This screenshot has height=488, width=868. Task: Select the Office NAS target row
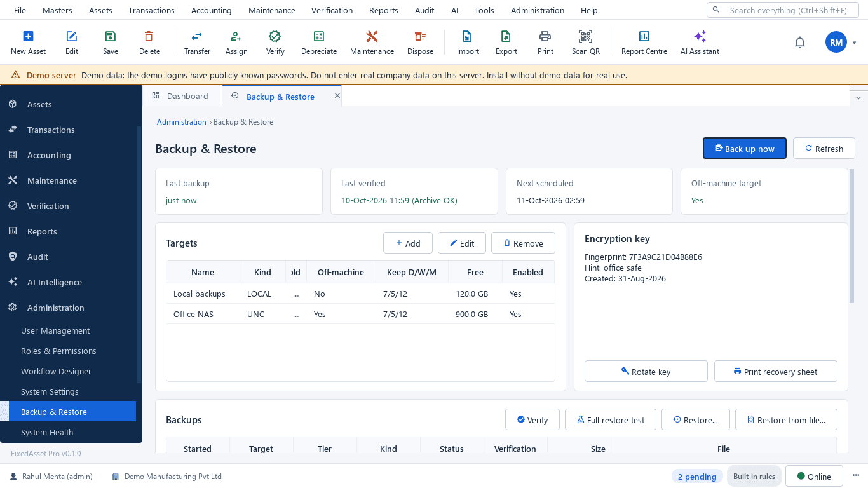point(360,314)
